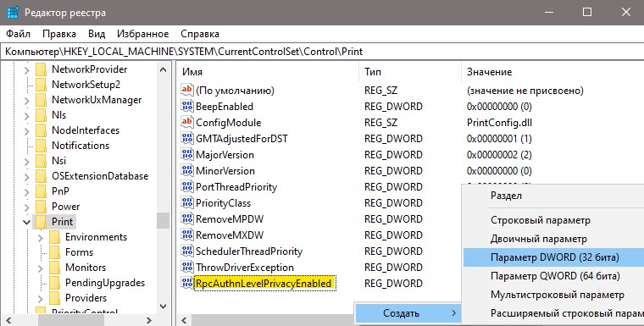Select the PendingUpgrades tree item
The image size is (644, 326).
click(105, 283)
